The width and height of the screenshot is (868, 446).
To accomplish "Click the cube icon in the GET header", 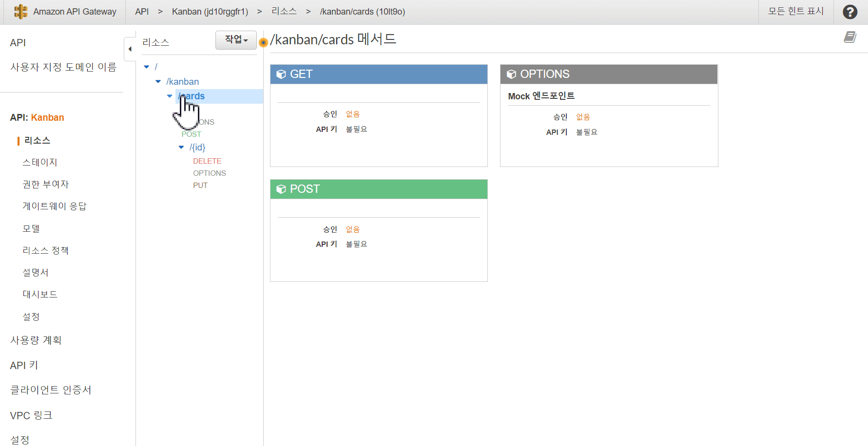I will tap(281, 74).
